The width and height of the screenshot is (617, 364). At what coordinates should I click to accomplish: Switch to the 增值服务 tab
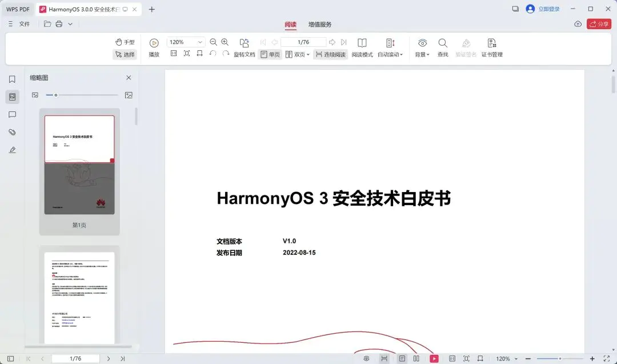pyautogui.click(x=320, y=25)
